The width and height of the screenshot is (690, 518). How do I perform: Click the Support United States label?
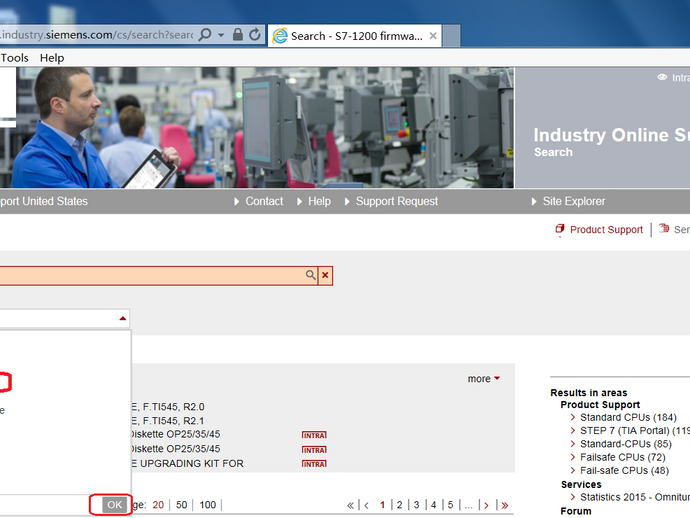point(44,201)
